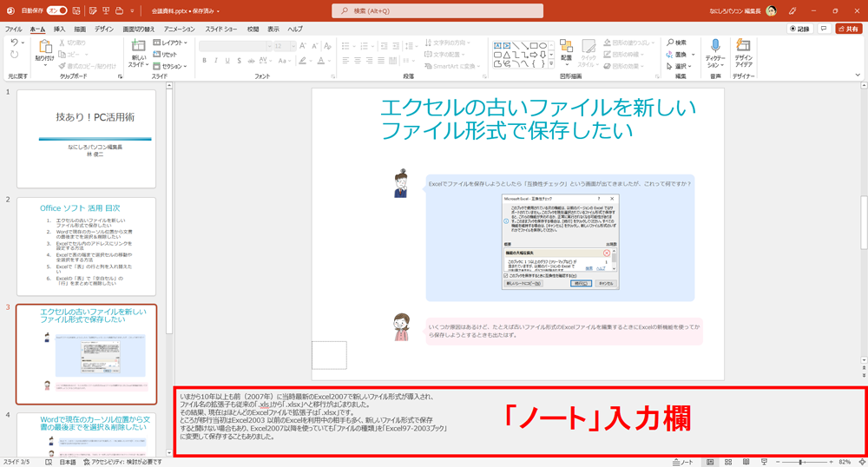This screenshot has width=868, height=467.
Task: Switch to reading view icon in status bar
Action: coord(746,462)
